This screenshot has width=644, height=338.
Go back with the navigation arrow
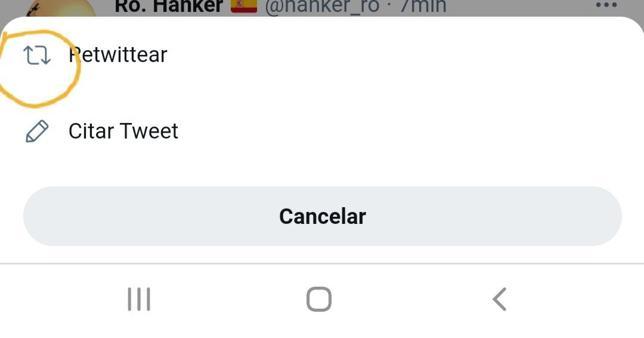coord(500,299)
